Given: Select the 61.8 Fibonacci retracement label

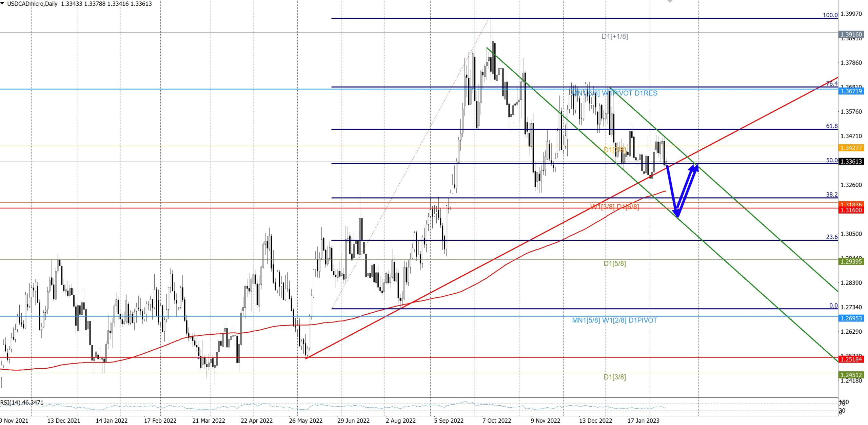Looking at the screenshot, I should [831, 126].
